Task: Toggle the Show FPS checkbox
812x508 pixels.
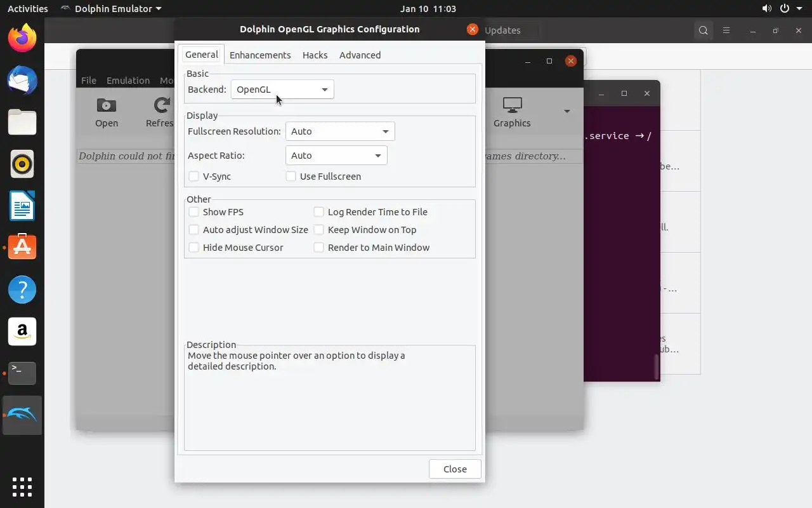Action: (x=194, y=212)
